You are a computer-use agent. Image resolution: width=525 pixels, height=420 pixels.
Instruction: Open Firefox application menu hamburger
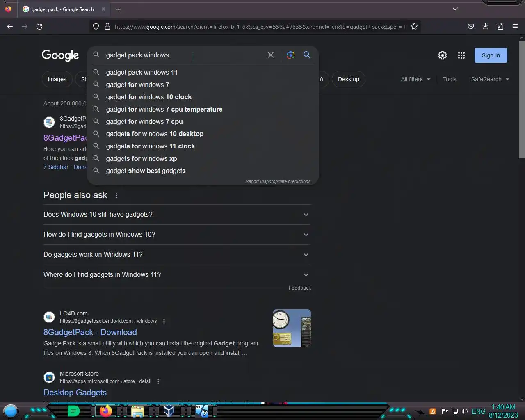(x=515, y=26)
